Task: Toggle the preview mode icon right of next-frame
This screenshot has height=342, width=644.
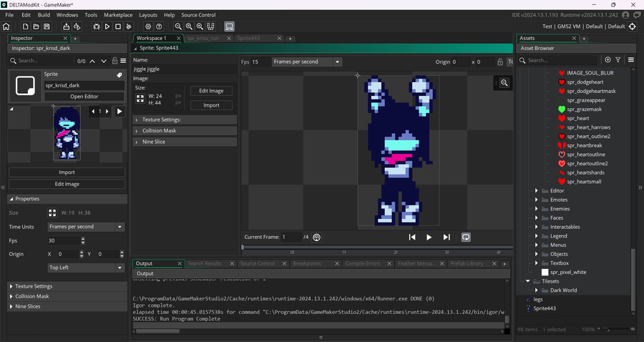Action: [x=466, y=238]
